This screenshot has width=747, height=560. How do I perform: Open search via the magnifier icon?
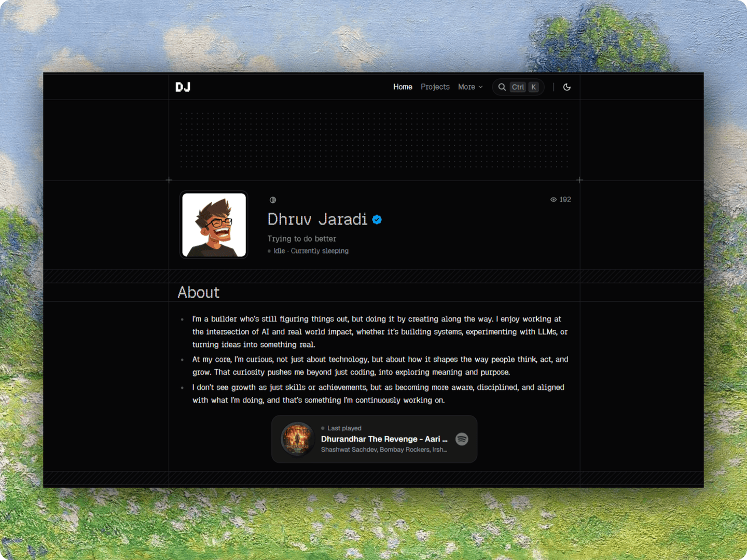pos(502,87)
